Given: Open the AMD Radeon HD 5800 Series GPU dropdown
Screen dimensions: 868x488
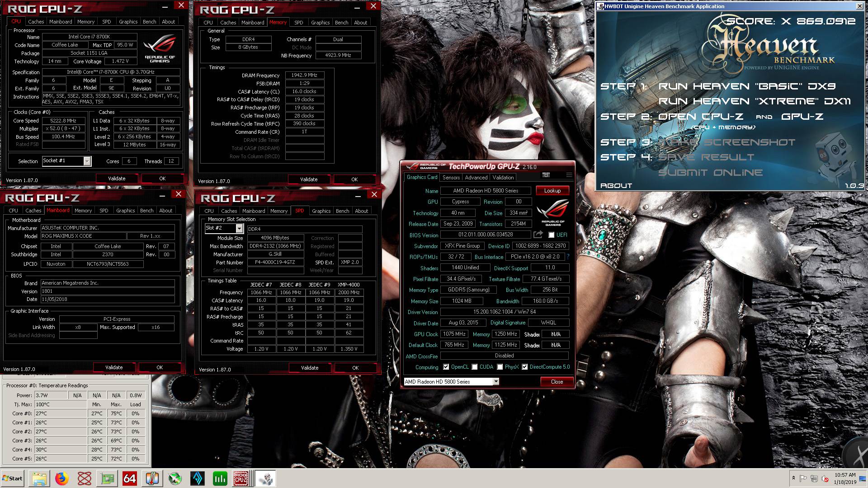Looking at the screenshot, I should (x=496, y=382).
